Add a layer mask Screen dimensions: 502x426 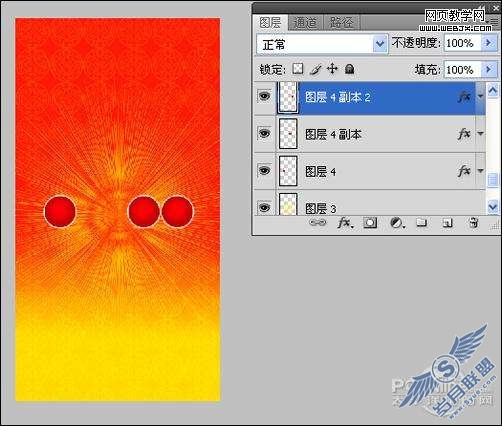[370, 222]
